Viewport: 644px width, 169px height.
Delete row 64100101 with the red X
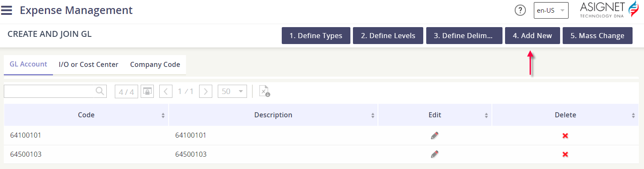click(x=565, y=136)
